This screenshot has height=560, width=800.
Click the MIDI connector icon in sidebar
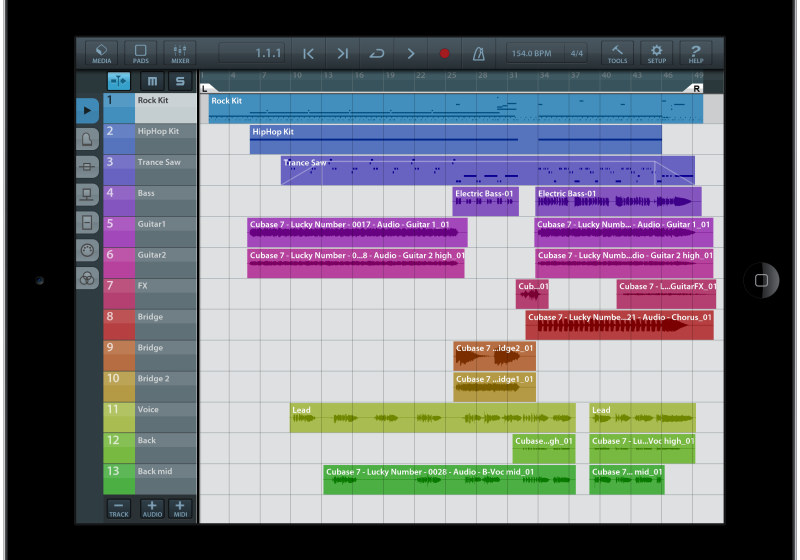88,251
